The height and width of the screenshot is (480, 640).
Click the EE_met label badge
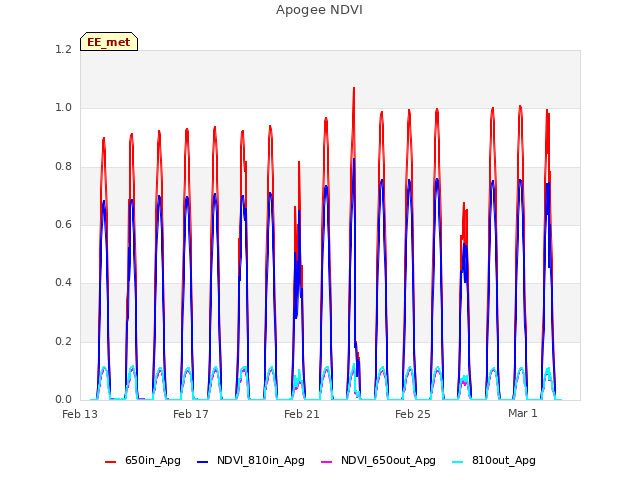(x=109, y=42)
